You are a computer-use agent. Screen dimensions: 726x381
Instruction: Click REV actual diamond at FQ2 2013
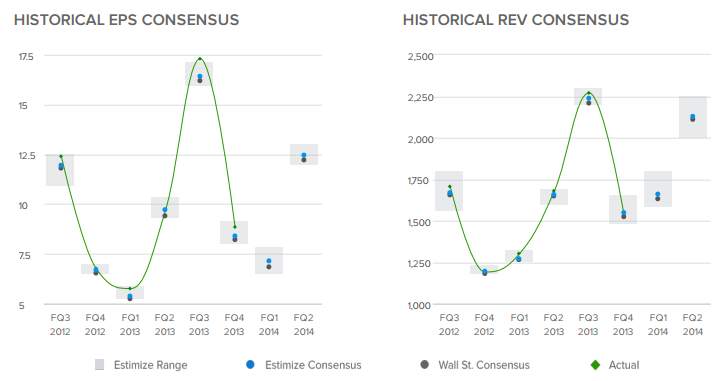(x=554, y=191)
